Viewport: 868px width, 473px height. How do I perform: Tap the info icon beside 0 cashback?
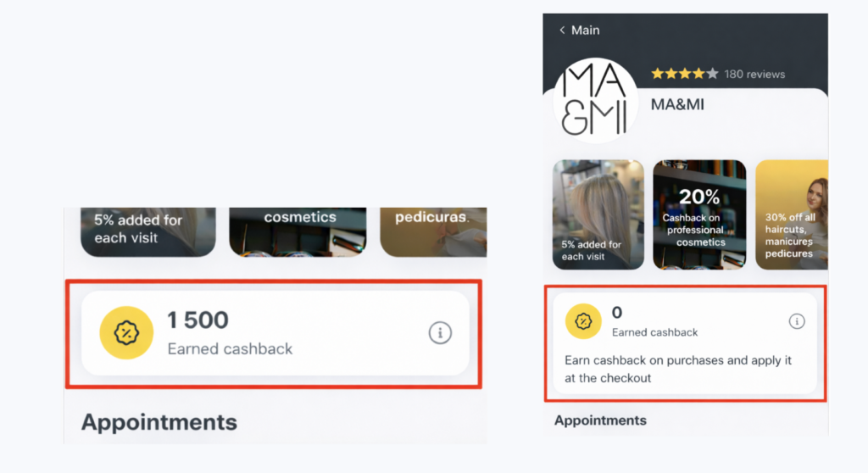tap(797, 321)
